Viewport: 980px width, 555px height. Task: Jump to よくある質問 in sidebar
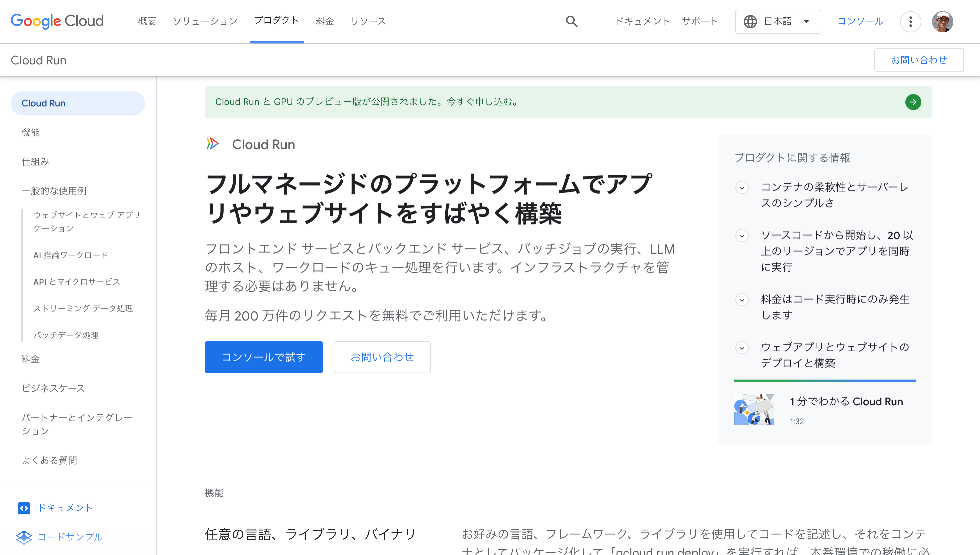click(49, 460)
